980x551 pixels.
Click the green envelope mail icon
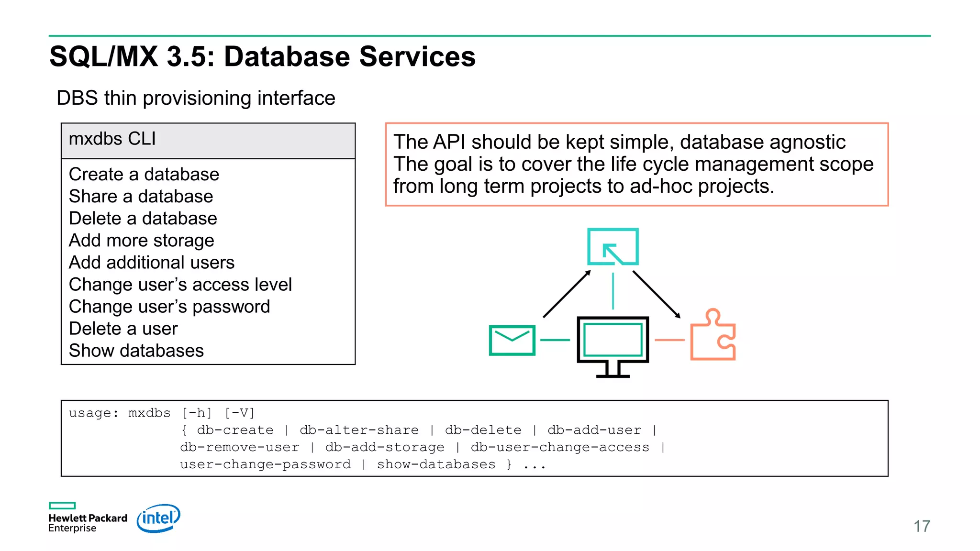point(512,340)
